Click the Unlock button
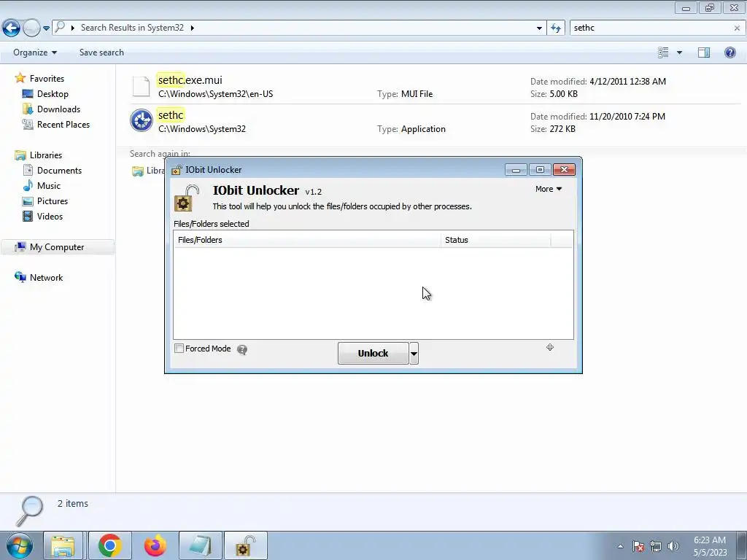The image size is (747, 560). [373, 354]
